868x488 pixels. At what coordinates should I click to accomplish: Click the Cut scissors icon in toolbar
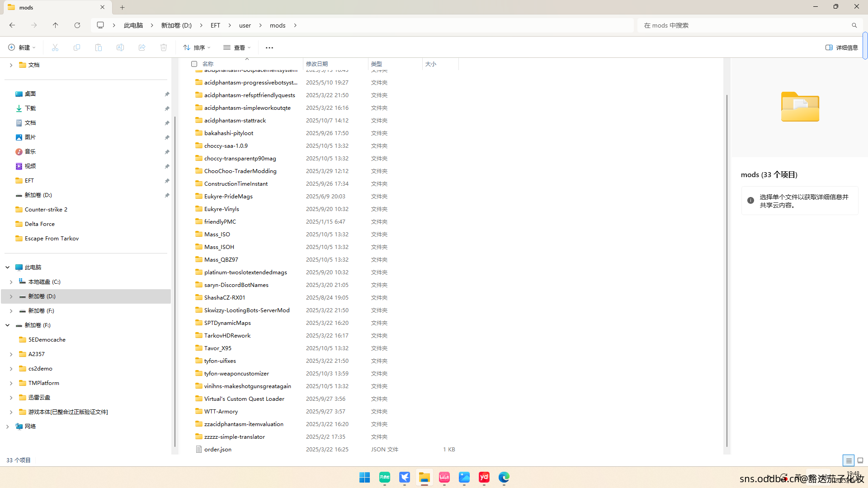point(55,47)
